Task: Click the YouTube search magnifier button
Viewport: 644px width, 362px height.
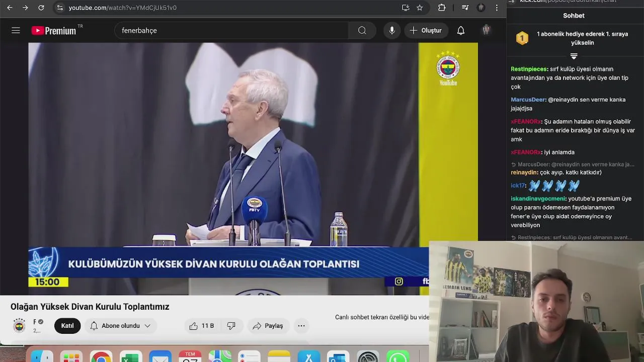Action: click(362, 31)
